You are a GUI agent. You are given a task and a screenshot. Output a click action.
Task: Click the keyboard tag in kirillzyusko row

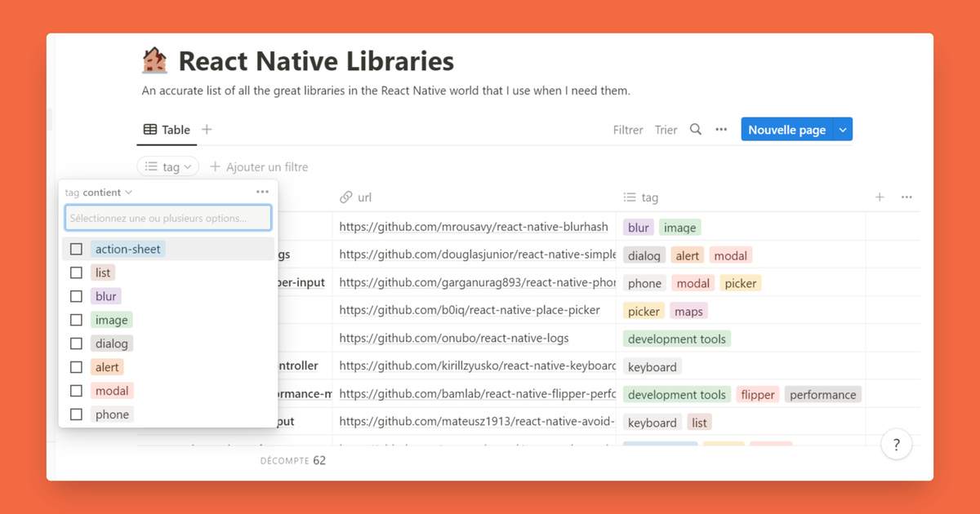(653, 366)
